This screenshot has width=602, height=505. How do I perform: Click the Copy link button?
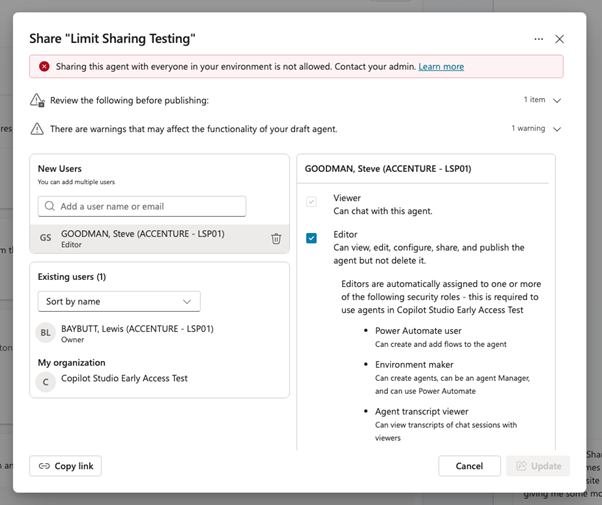point(66,466)
